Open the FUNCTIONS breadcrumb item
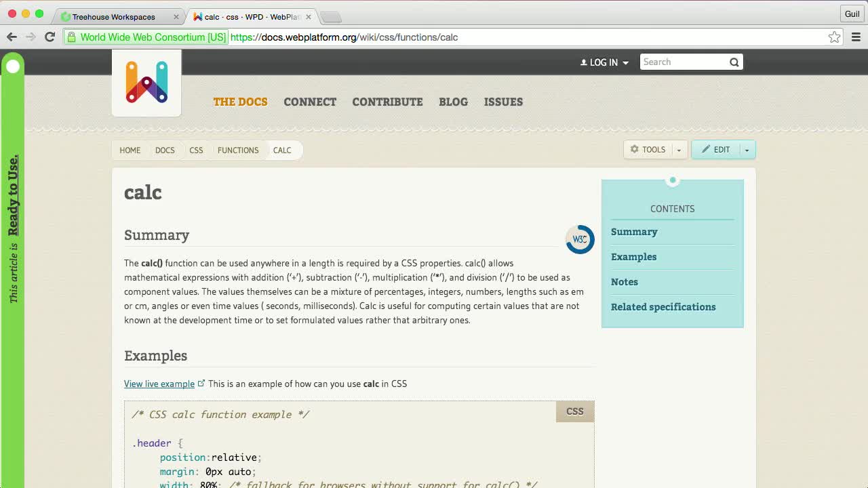 click(237, 150)
